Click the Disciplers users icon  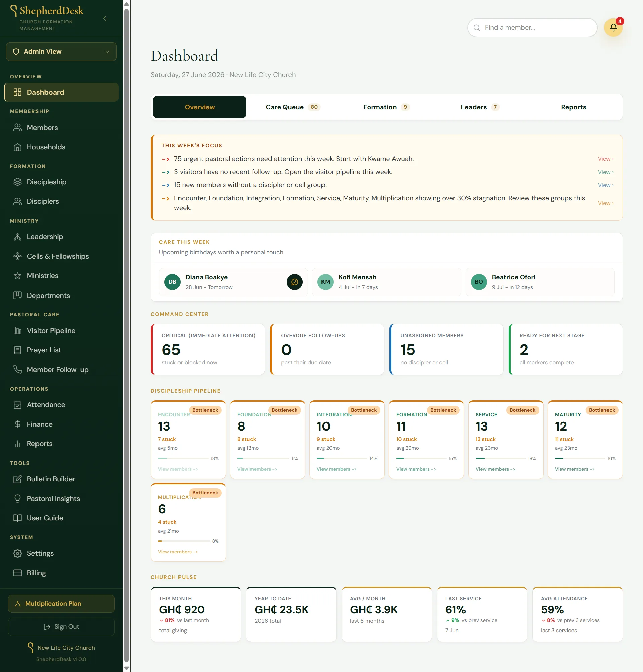point(17,201)
